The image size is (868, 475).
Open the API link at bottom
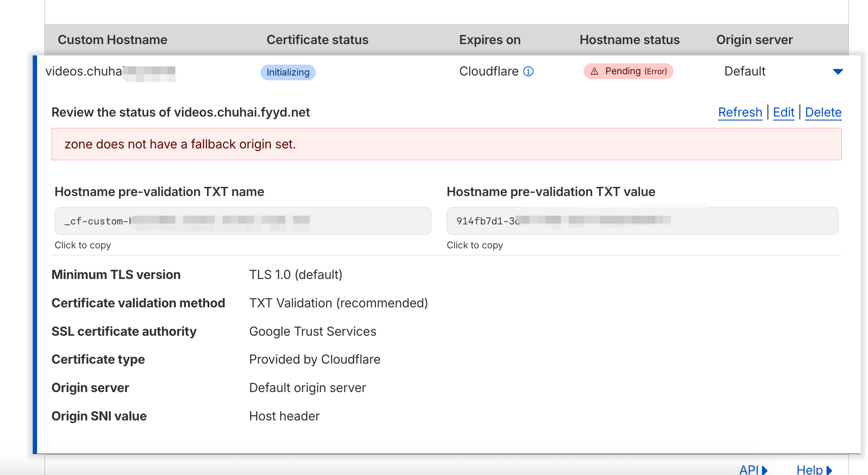point(753,470)
